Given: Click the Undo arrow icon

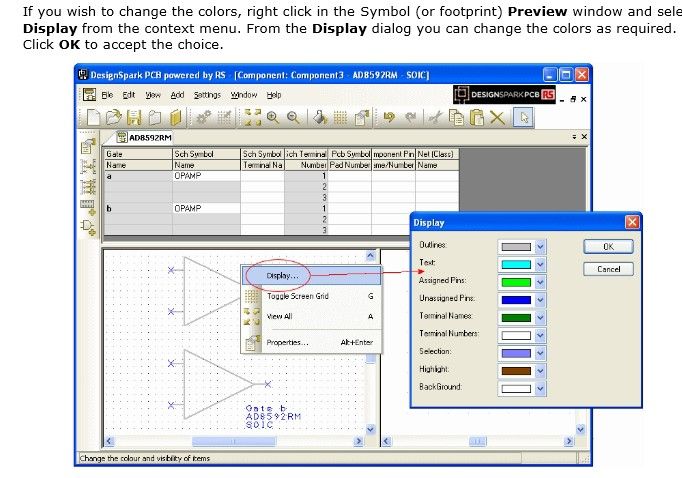Looking at the screenshot, I should 388,117.
